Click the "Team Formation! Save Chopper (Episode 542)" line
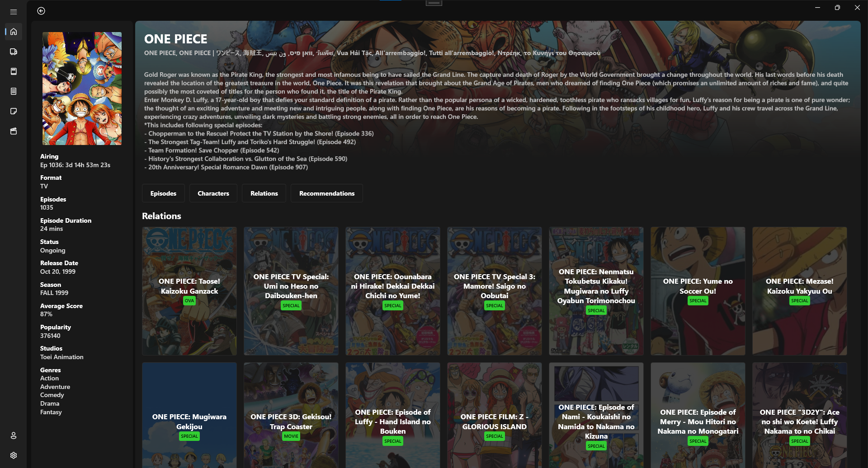This screenshot has height=468, width=868. pos(212,150)
